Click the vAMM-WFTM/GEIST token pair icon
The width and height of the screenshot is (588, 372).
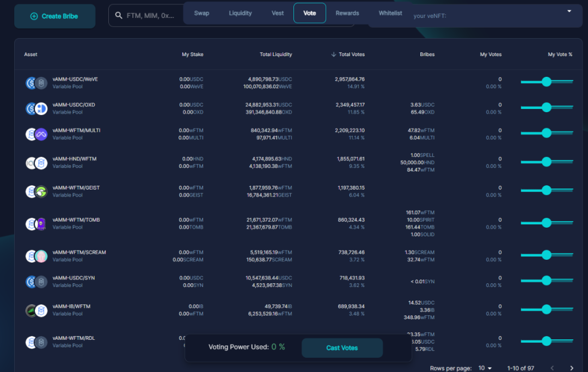coord(36,192)
